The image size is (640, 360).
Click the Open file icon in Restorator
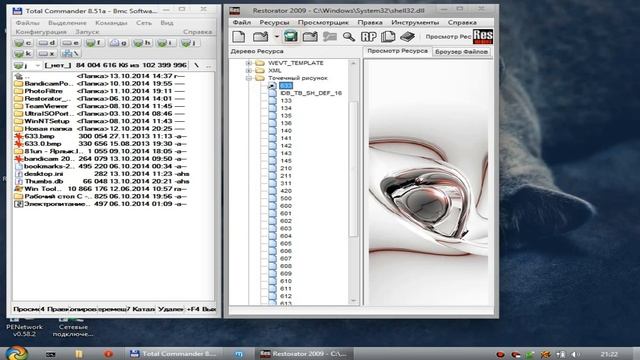click(260, 37)
